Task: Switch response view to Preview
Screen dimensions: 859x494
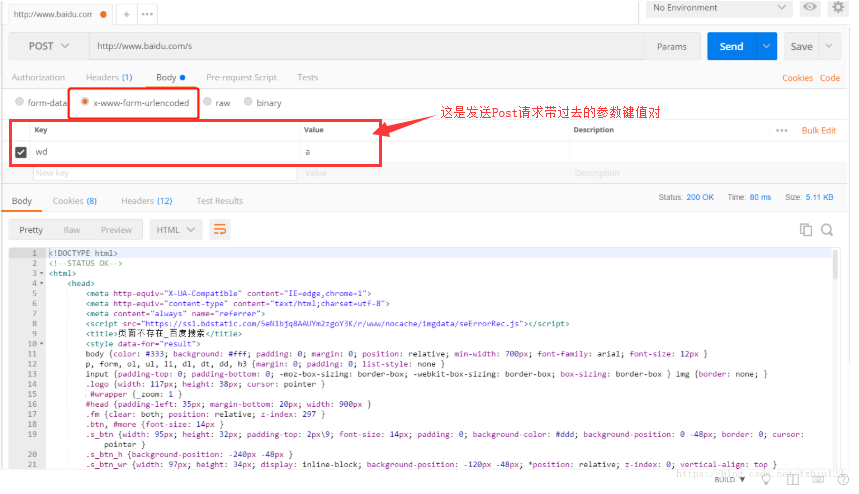Action: point(116,230)
